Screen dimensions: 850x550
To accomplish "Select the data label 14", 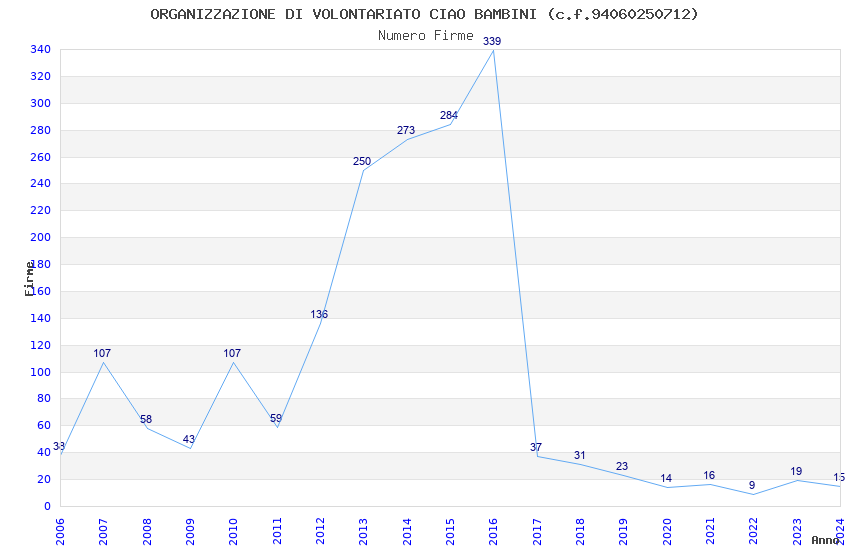I will click(x=666, y=478).
